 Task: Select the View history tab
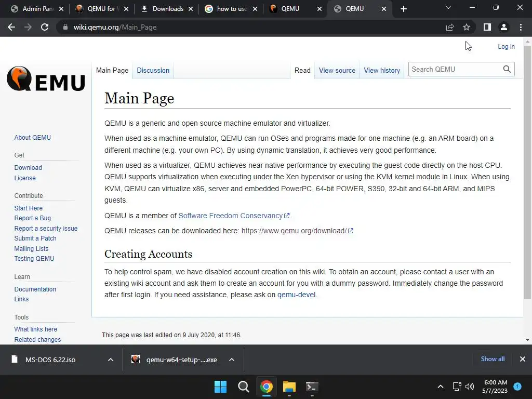point(382,70)
